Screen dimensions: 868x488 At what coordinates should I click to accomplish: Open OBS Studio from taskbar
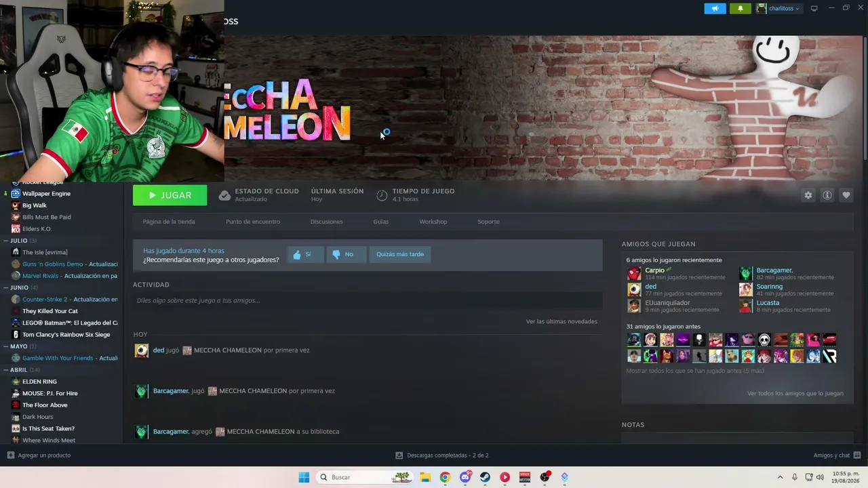(x=545, y=477)
